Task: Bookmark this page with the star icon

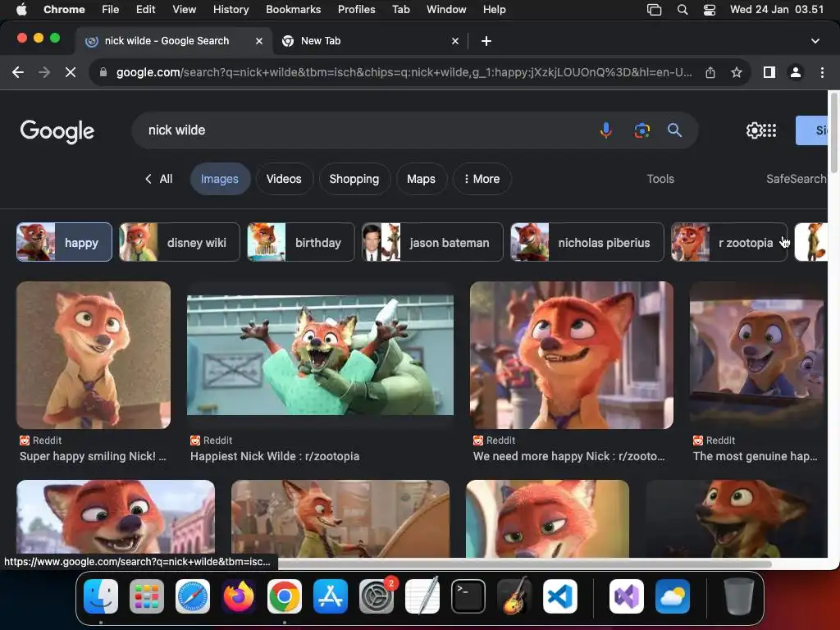Action: [737, 72]
